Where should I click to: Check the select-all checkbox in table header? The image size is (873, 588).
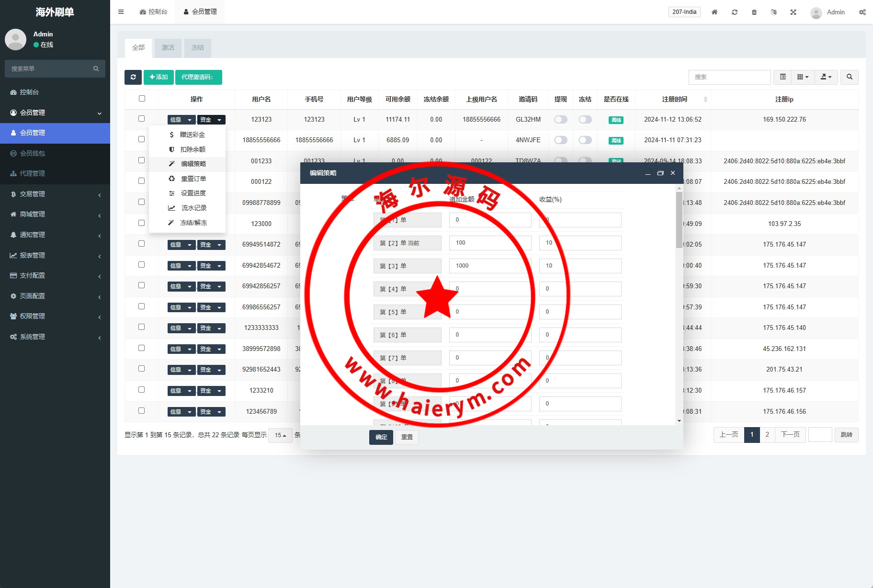point(141,99)
